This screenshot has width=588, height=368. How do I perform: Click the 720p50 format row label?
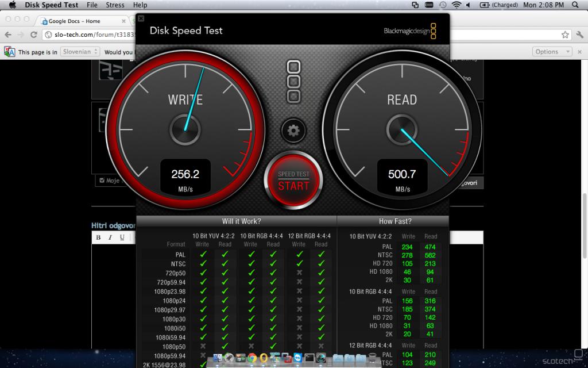click(x=176, y=273)
